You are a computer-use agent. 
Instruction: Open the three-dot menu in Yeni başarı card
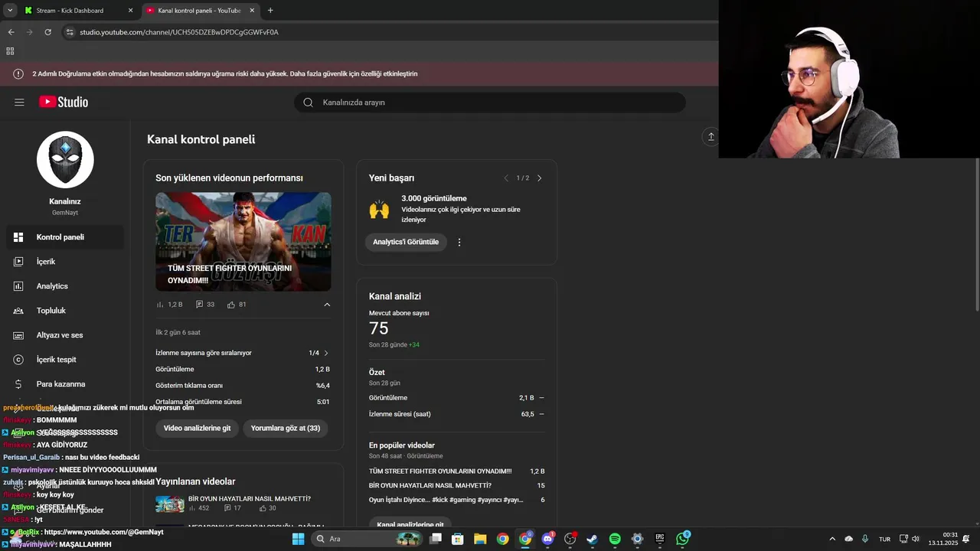(x=459, y=242)
